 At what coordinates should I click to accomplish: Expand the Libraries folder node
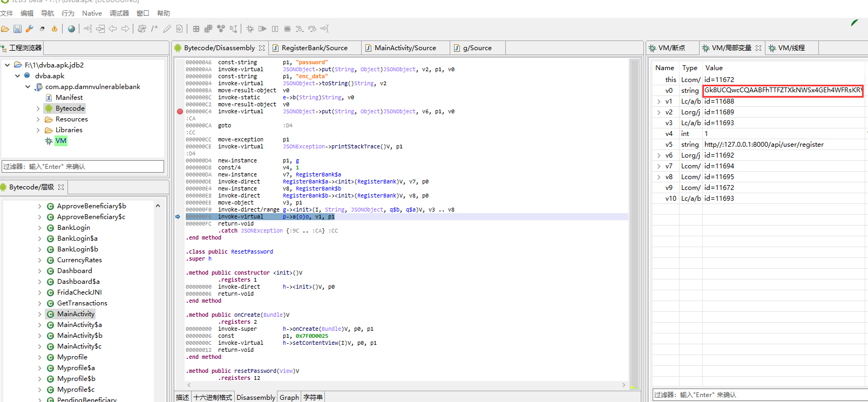(38, 130)
